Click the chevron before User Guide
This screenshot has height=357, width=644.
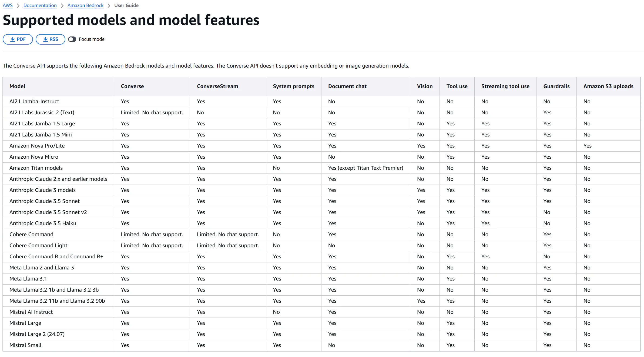coord(109,6)
